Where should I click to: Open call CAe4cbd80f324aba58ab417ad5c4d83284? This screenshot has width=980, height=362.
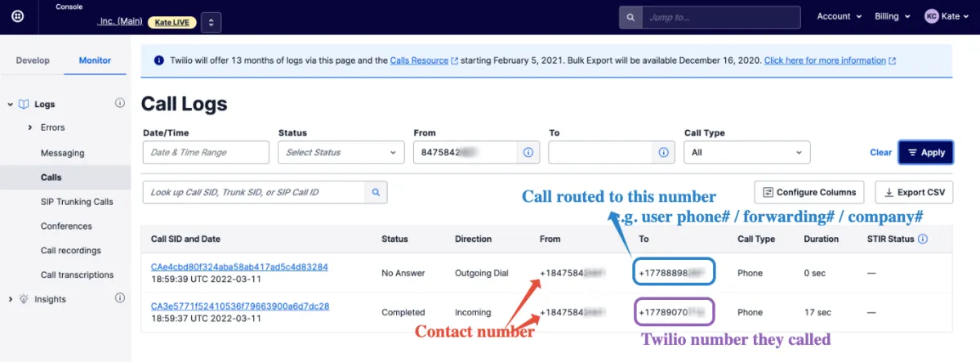[x=239, y=267]
